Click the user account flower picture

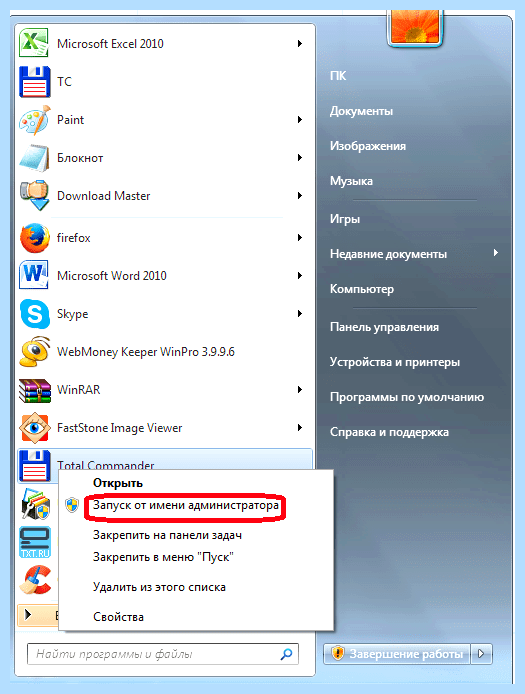[x=415, y=27]
